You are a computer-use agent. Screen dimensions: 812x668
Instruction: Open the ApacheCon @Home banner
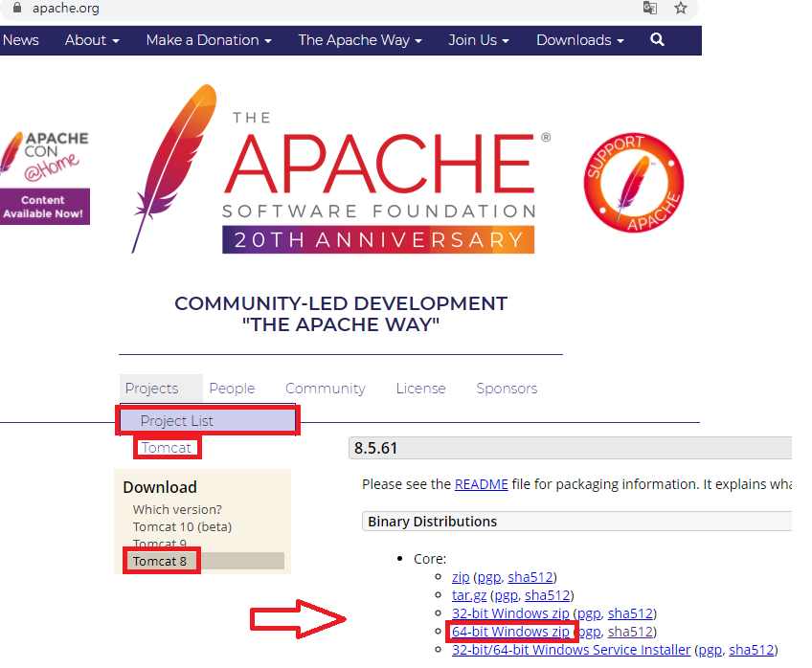[45, 177]
